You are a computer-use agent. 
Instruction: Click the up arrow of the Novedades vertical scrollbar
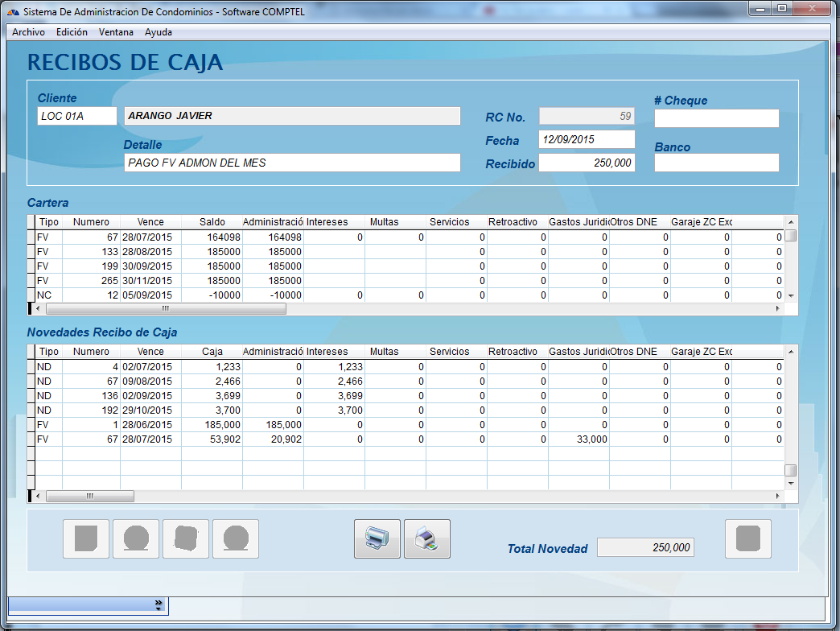coord(791,352)
